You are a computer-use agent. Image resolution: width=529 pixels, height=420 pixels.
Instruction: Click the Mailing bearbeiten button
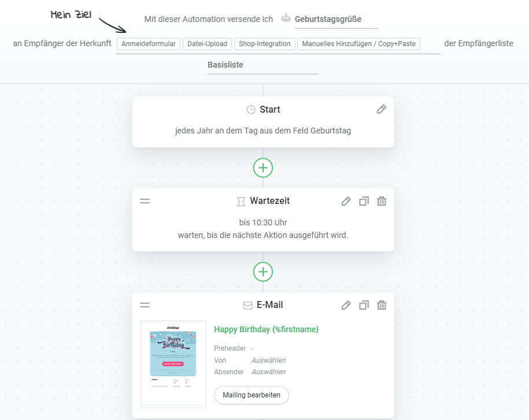click(x=251, y=395)
